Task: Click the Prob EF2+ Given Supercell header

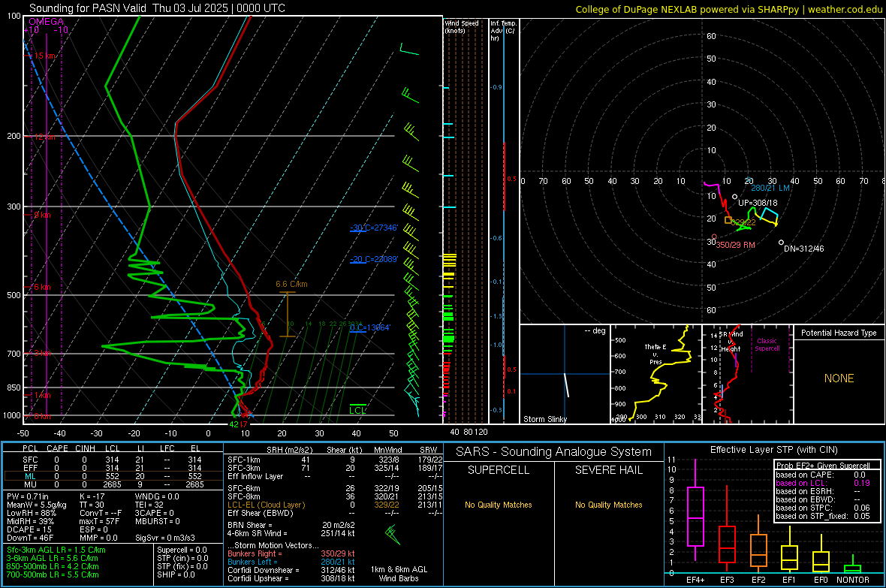Action: click(x=823, y=466)
